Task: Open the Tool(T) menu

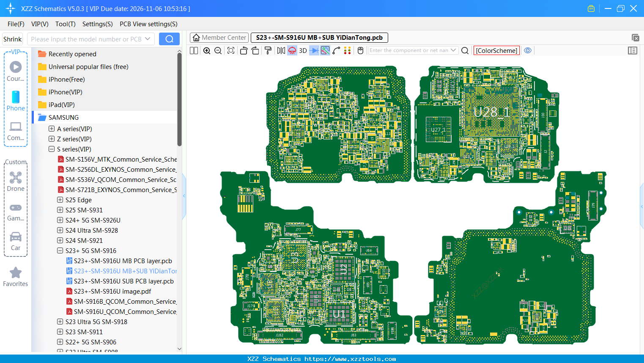Action: (65, 24)
